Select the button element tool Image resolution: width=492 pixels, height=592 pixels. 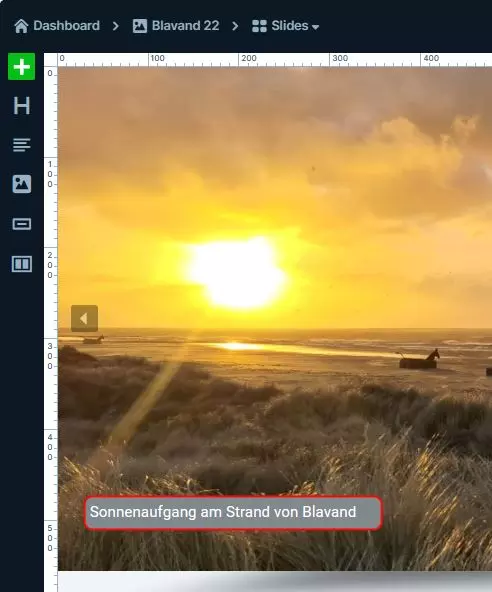click(22, 224)
